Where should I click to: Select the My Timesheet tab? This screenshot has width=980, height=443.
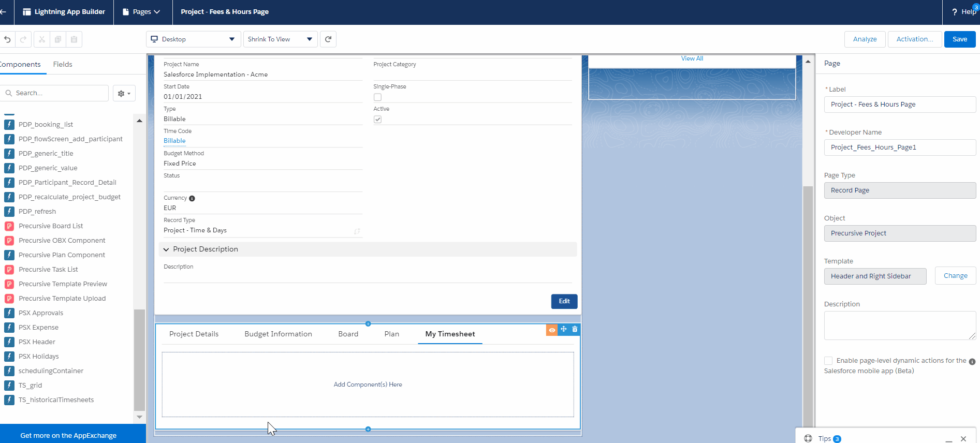(x=450, y=334)
